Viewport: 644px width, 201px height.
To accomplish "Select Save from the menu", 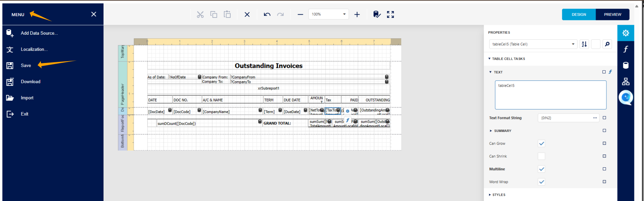I will pos(26,65).
